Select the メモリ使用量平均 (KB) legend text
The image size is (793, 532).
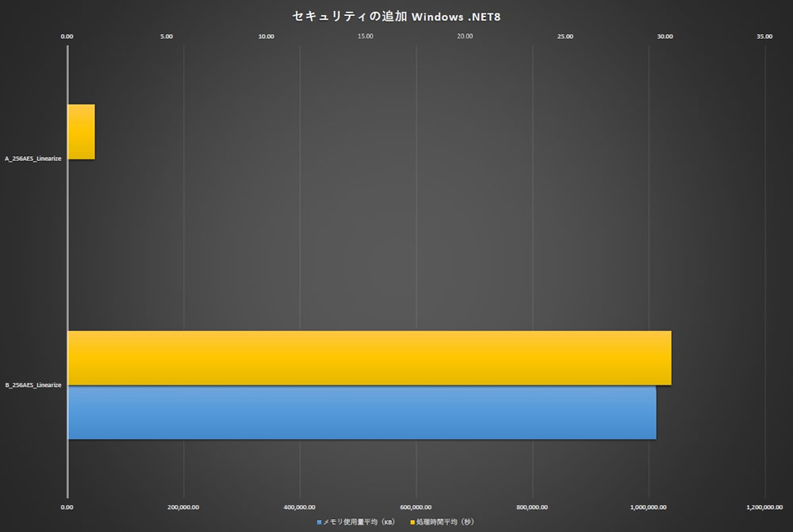(358, 522)
